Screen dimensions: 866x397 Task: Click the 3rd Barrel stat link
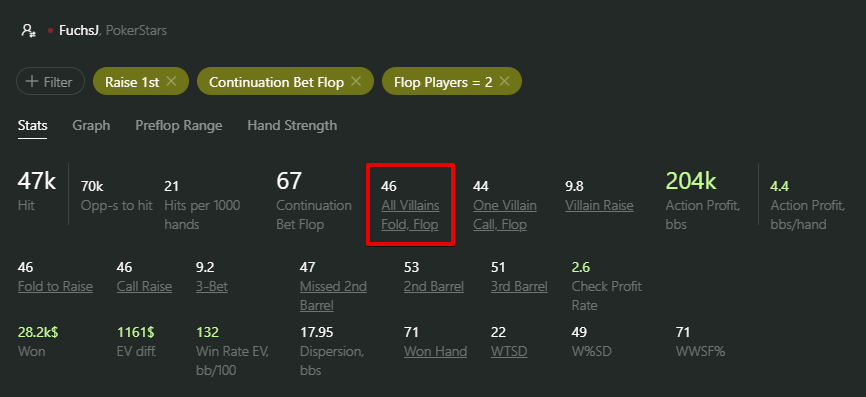519,287
